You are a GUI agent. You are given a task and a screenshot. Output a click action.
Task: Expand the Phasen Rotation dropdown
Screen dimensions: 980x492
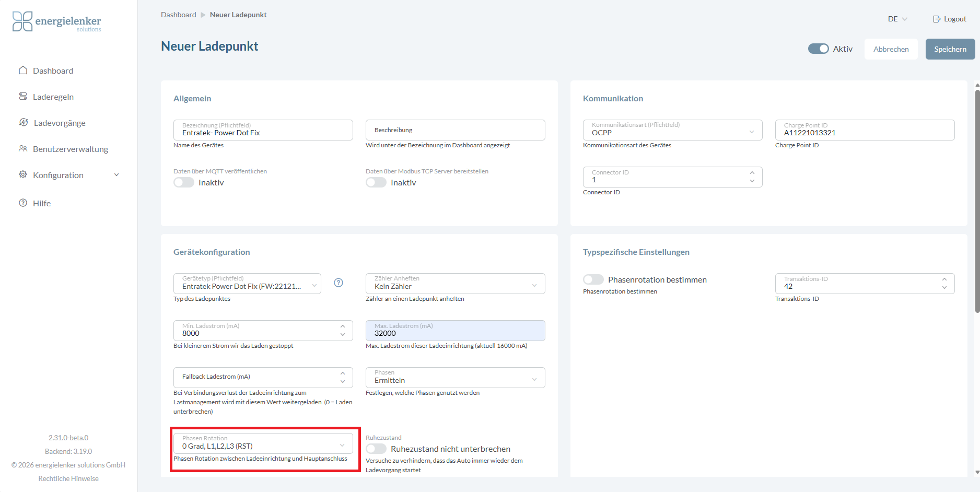pos(263,443)
